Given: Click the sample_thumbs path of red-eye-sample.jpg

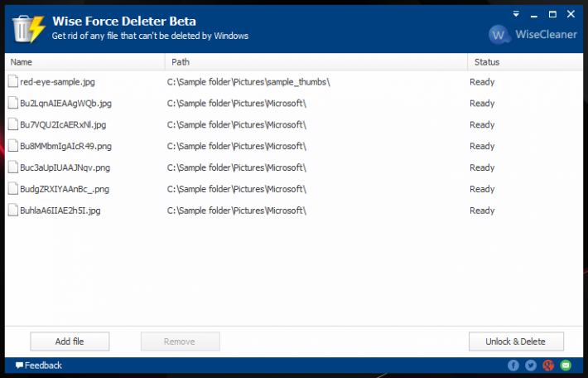Looking at the screenshot, I should click(x=248, y=82).
